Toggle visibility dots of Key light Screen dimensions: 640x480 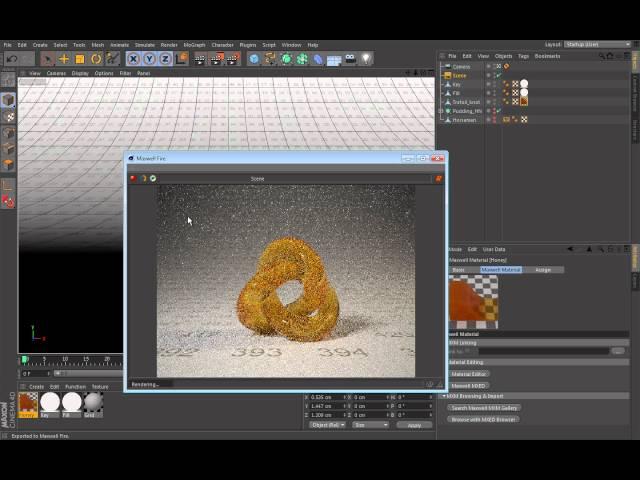tap(494, 84)
